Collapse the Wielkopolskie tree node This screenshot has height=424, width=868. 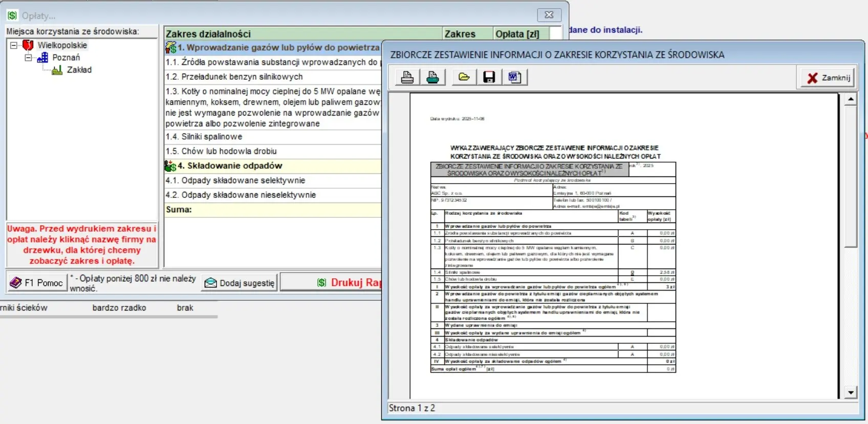[14, 46]
